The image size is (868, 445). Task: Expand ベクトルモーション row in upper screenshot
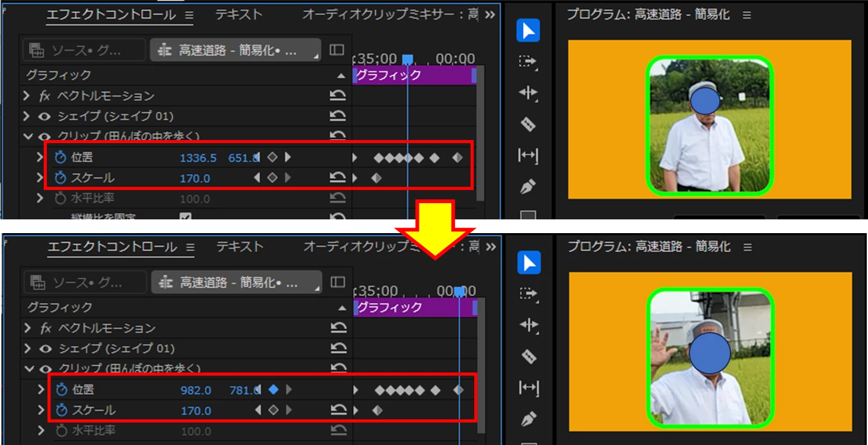point(26,96)
